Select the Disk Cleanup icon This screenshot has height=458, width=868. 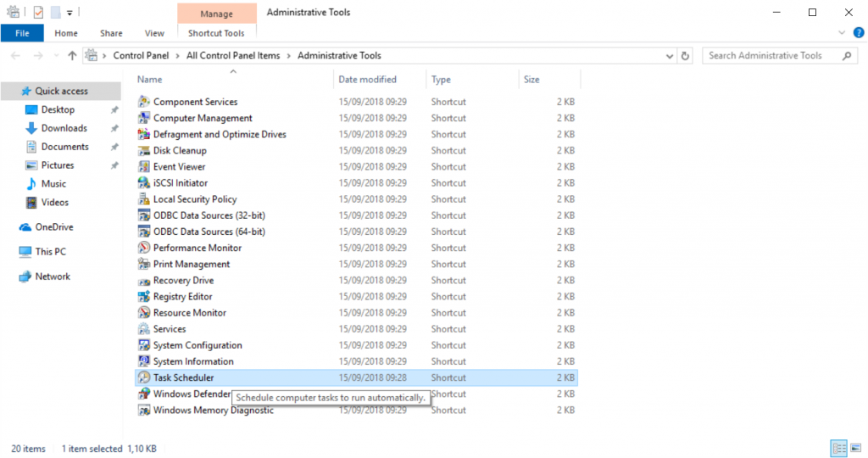[144, 150]
